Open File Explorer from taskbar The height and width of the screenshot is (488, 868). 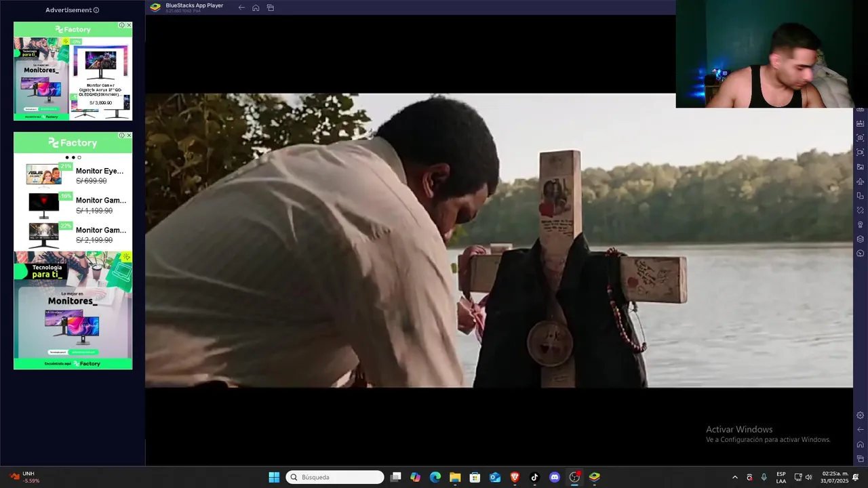[455, 477]
